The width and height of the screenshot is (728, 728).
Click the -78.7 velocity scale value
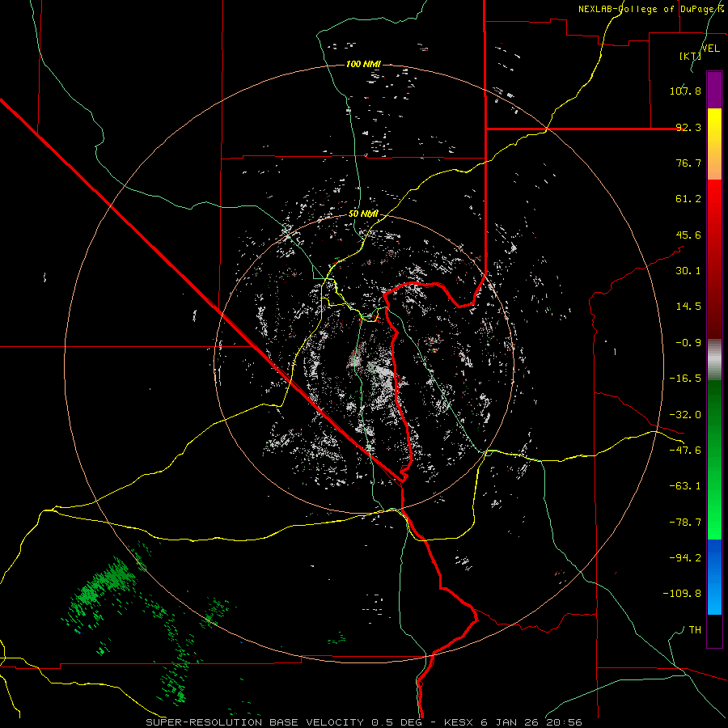pos(685,523)
